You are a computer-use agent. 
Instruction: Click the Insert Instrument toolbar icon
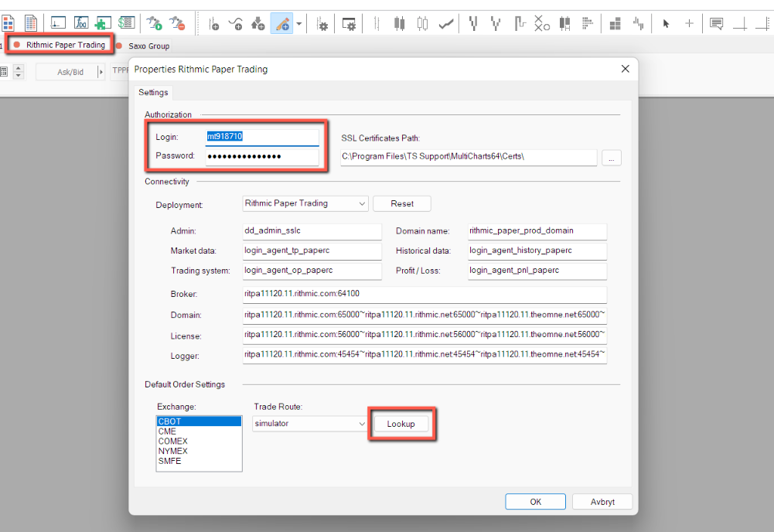(213, 24)
